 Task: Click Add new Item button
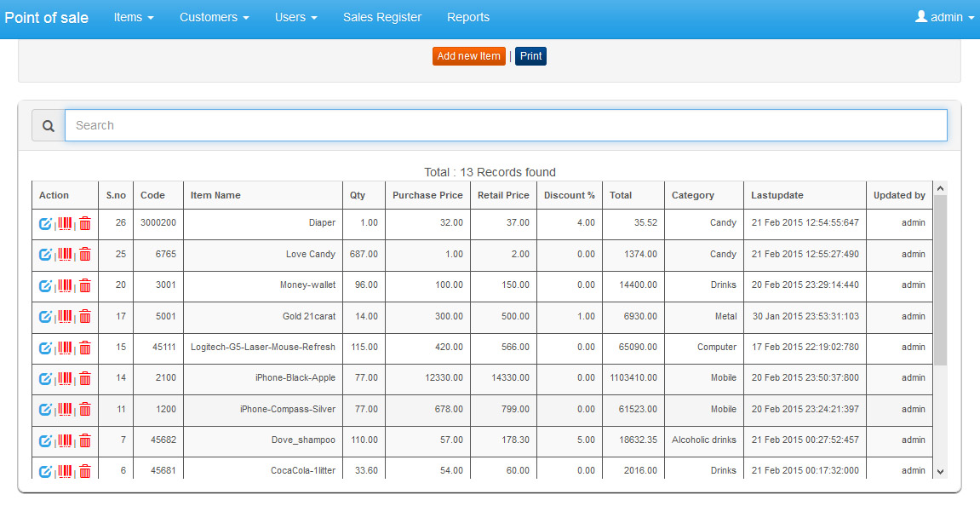469,56
